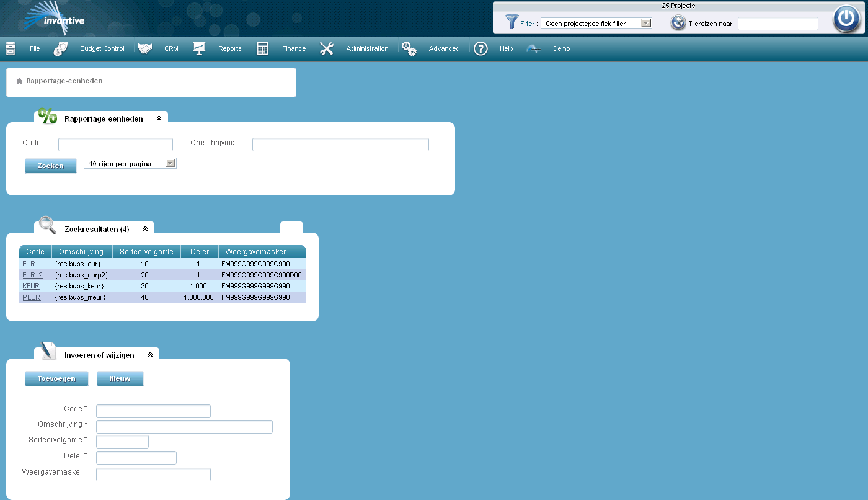Open the EUR+2 code link
The width and height of the screenshot is (868, 500).
coord(32,275)
